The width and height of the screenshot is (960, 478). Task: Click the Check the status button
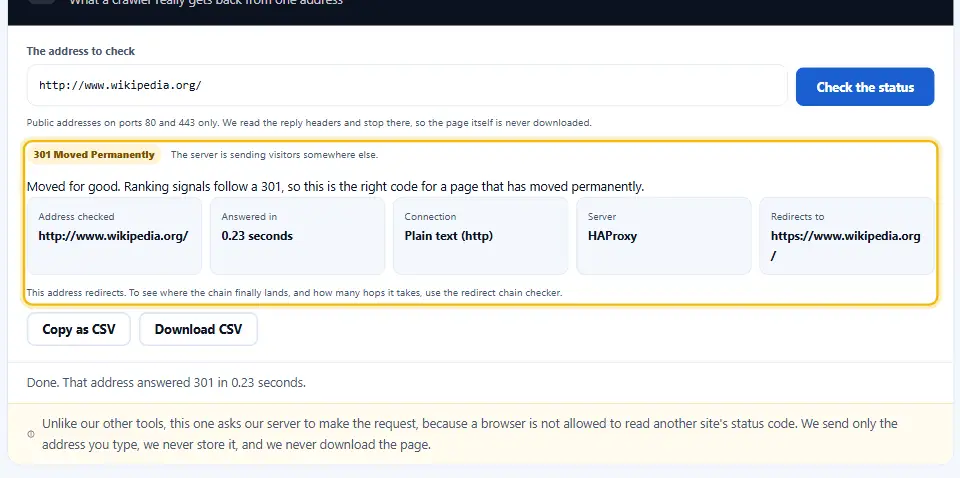[864, 87]
